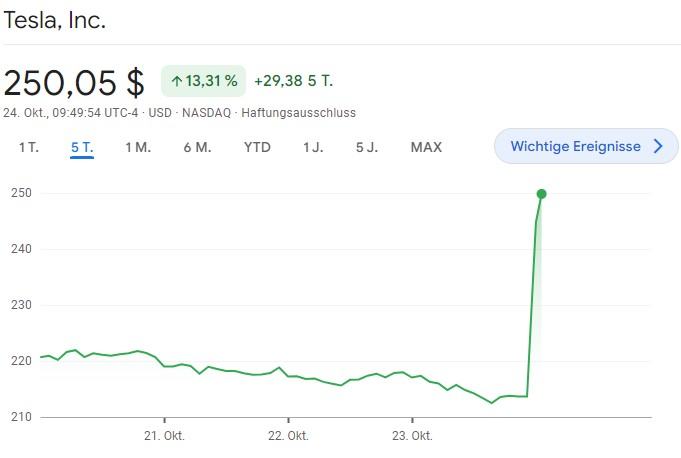Show the 1 J. chart range
The height and width of the screenshot is (458, 681).
pyautogui.click(x=313, y=147)
